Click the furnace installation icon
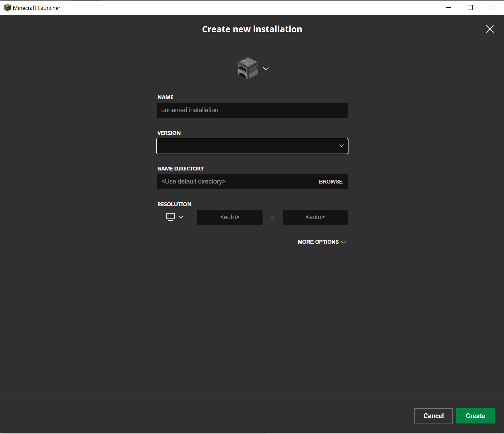The height and width of the screenshot is (434, 504). (248, 68)
